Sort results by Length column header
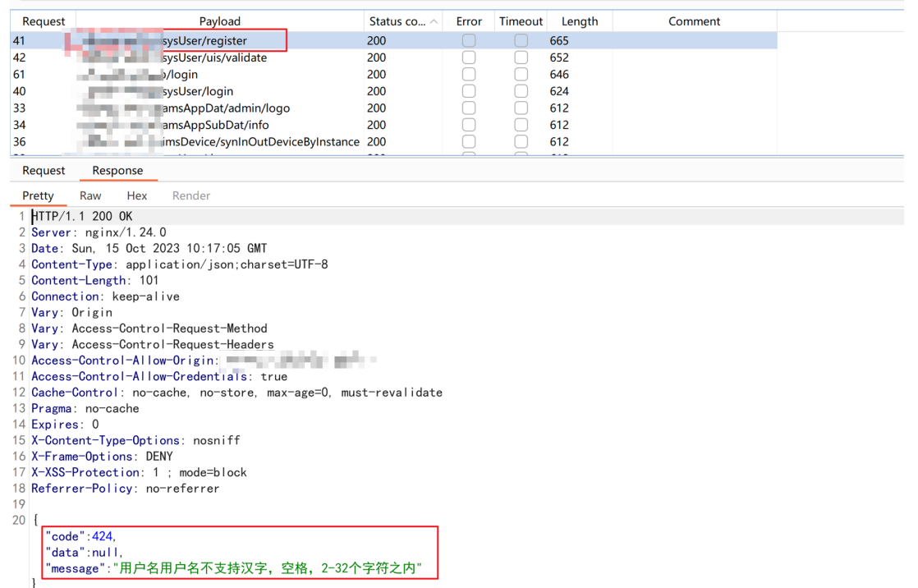 [x=580, y=21]
